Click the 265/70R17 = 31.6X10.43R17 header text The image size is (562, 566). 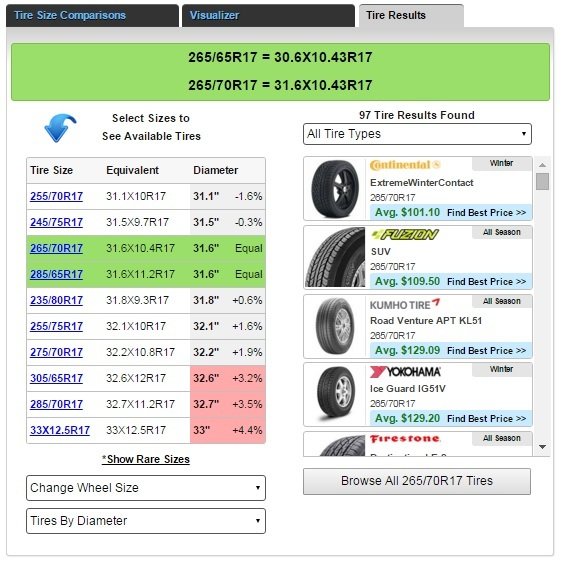tap(280, 85)
